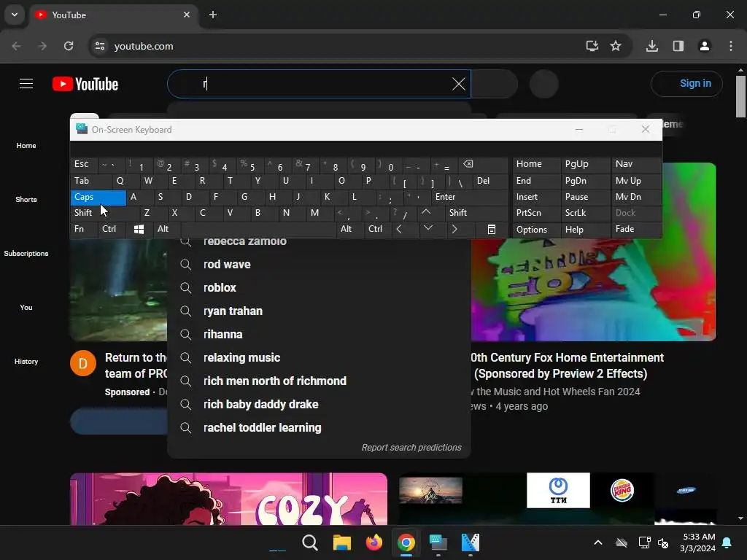The image size is (747, 560).
Task: Open a new Chrome tab
Action: point(213,15)
